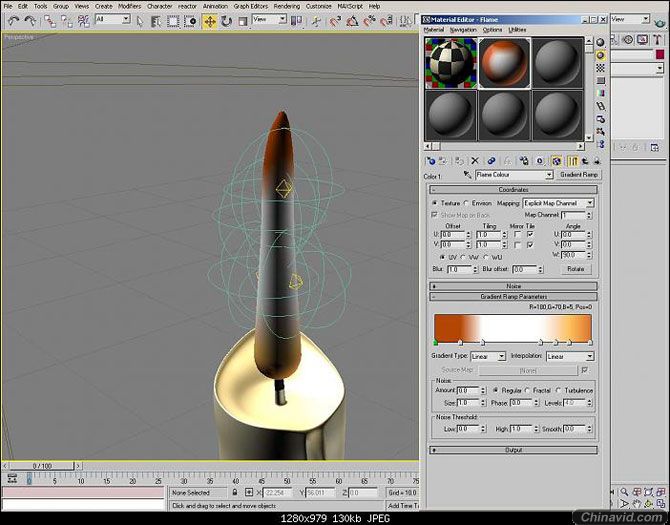Pick the Rectangular Selection Region tool
Viewport: 670px width, 525px height.
pos(173,21)
